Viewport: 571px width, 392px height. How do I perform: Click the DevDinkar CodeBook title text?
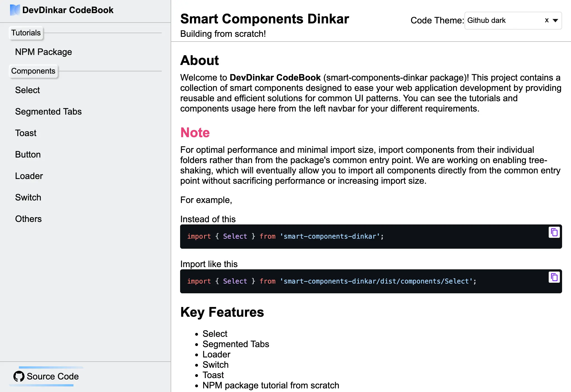pos(68,10)
